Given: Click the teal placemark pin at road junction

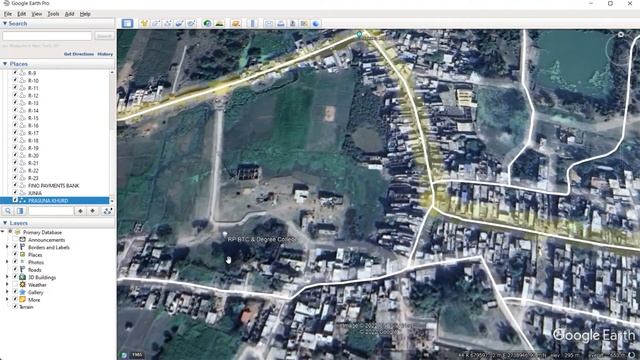Looking at the screenshot, I should (x=359, y=35).
